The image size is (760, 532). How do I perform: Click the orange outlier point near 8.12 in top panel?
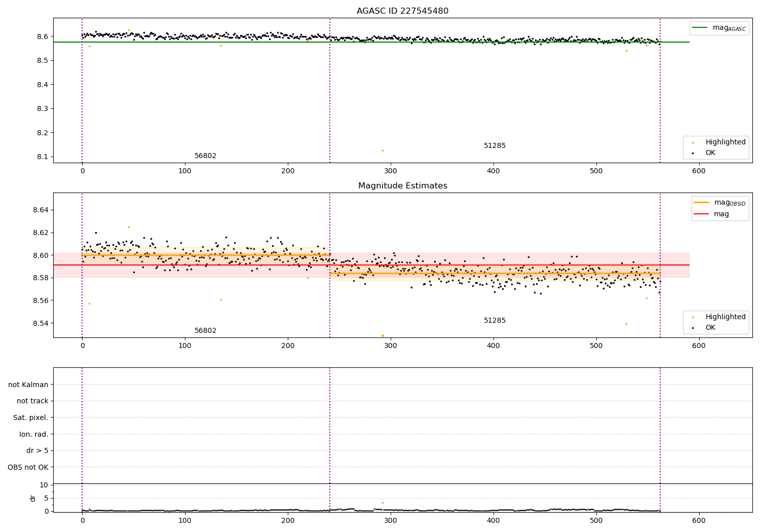383,150
